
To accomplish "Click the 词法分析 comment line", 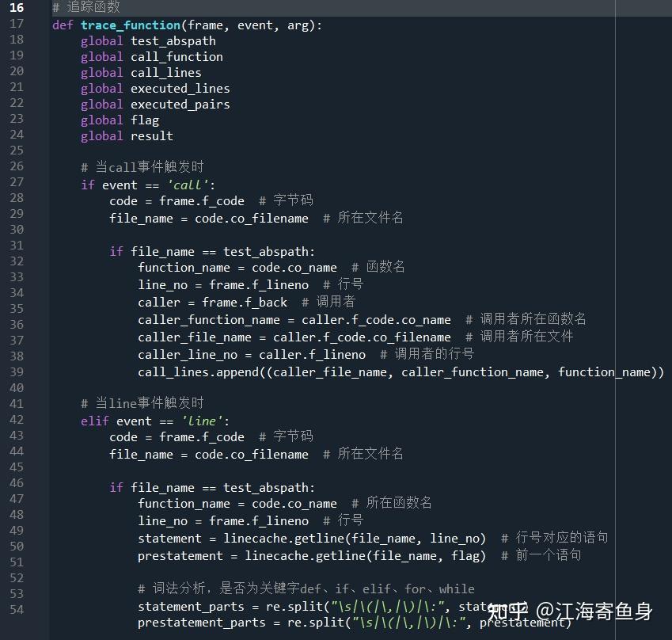I will tap(306, 589).
